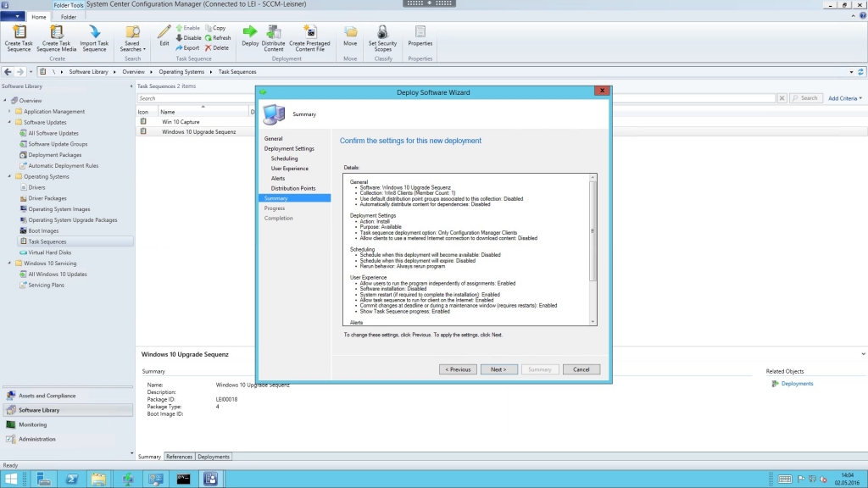Switch to the References tab
Screen dimensions: 868x488
point(179,457)
